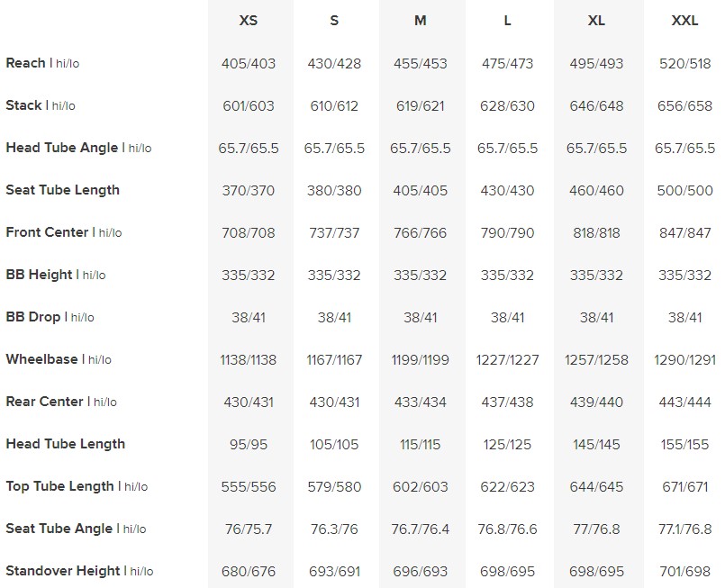Select the Top Tube Length value 644/645
The height and width of the screenshot is (588, 725).
597,487
